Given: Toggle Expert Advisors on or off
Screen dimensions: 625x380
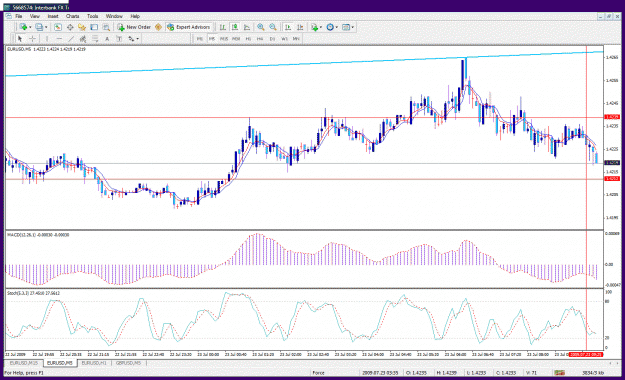Looking at the screenshot, I should click(189, 27).
